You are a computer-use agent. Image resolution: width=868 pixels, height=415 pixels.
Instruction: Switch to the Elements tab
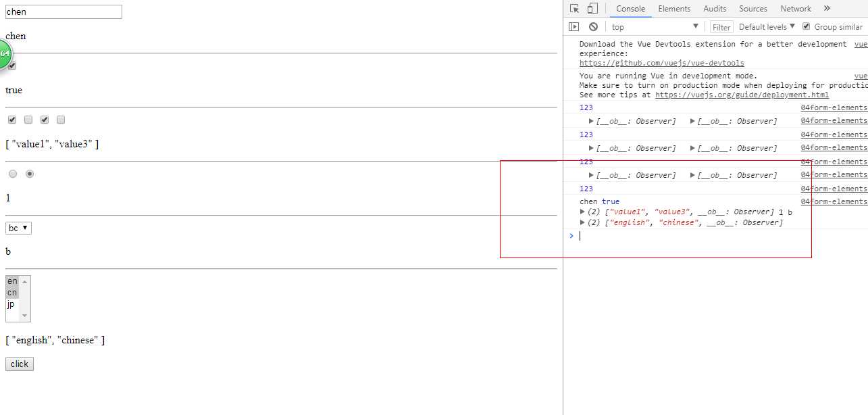(x=674, y=9)
